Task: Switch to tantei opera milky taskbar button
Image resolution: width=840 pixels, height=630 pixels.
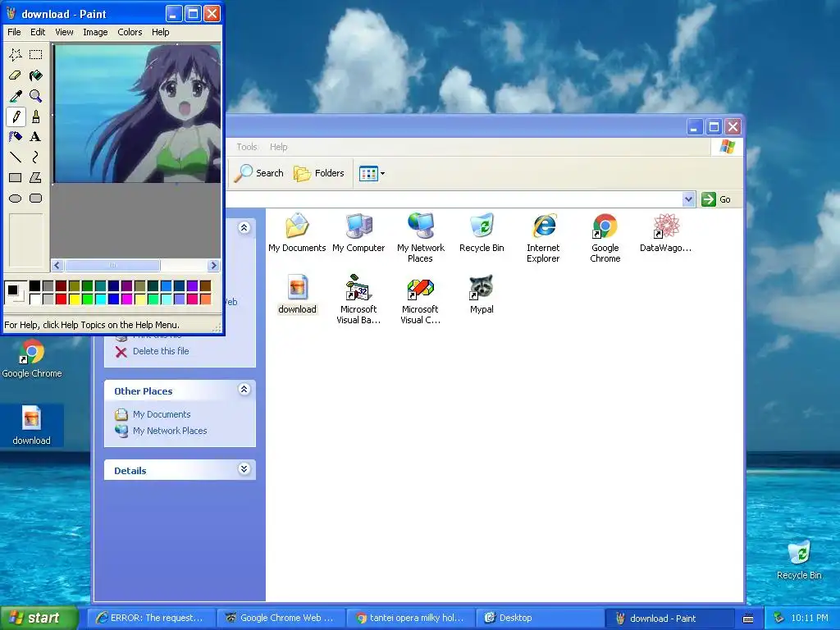Action: pyautogui.click(x=411, y=619)
